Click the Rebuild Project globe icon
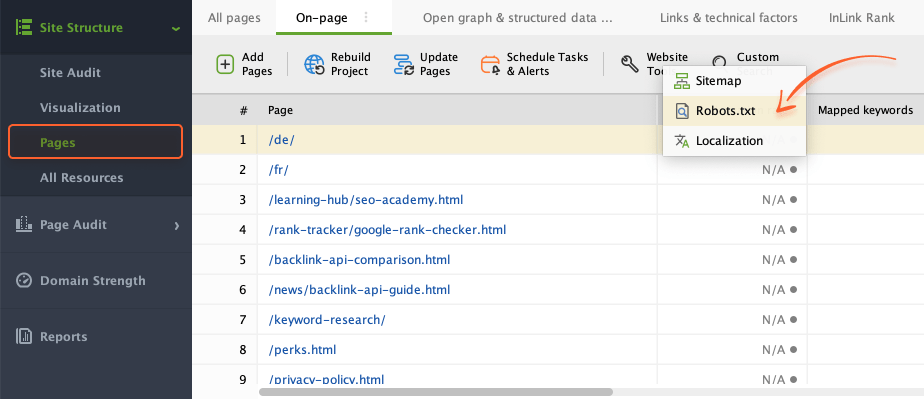The height and width of the screenshot is (399, 924). [x=314, y=64]
